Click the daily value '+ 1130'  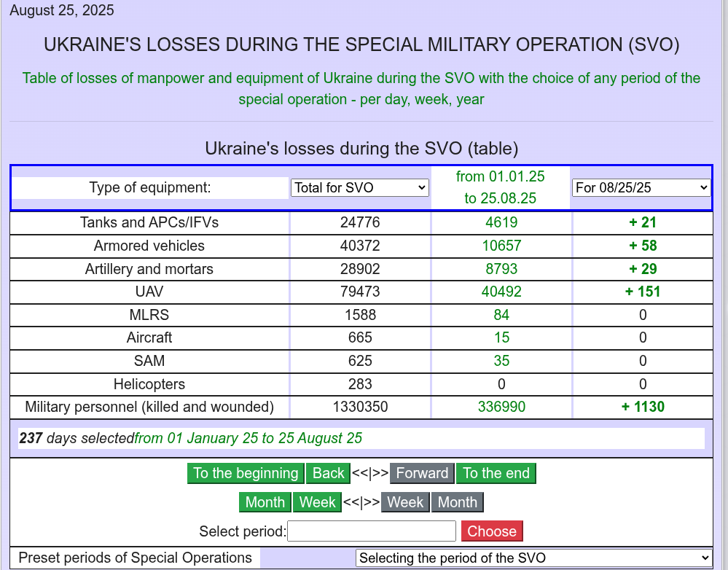tap(643, 407)
